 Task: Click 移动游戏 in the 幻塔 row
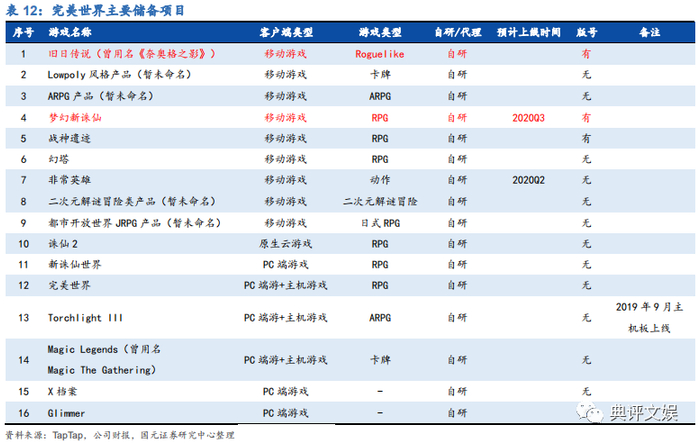286,159
